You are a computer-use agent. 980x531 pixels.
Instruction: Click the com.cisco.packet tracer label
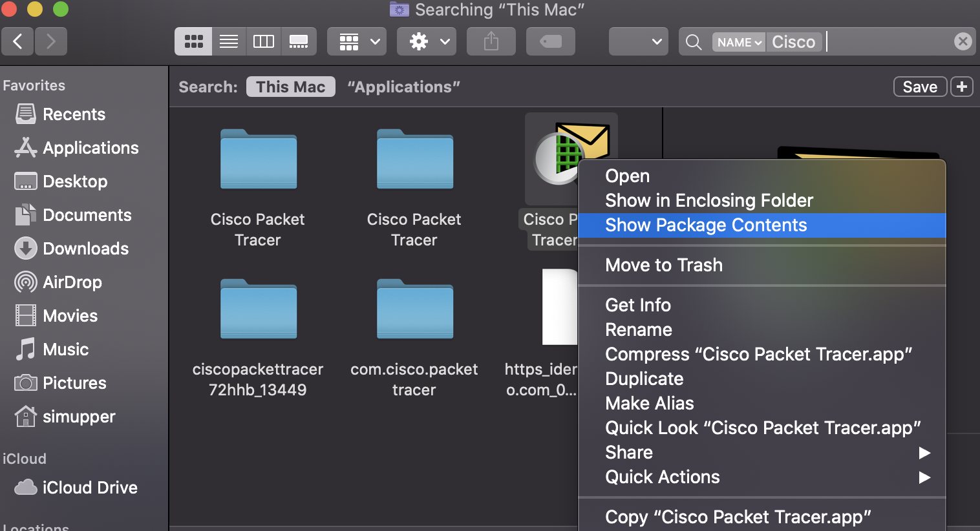tap(414, 379)
